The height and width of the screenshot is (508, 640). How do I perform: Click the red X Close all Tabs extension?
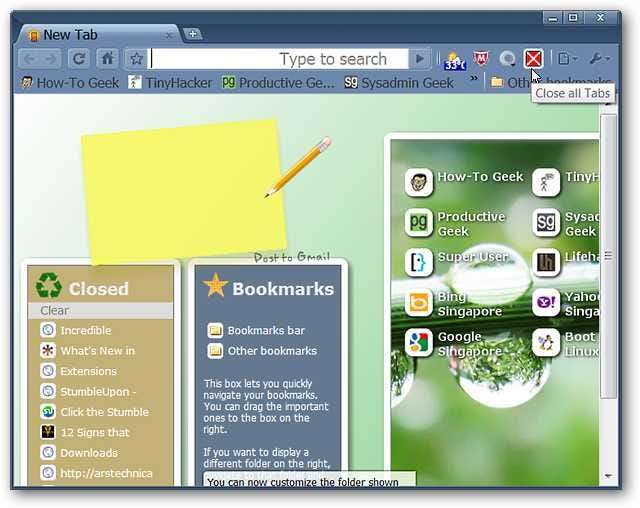533,59
